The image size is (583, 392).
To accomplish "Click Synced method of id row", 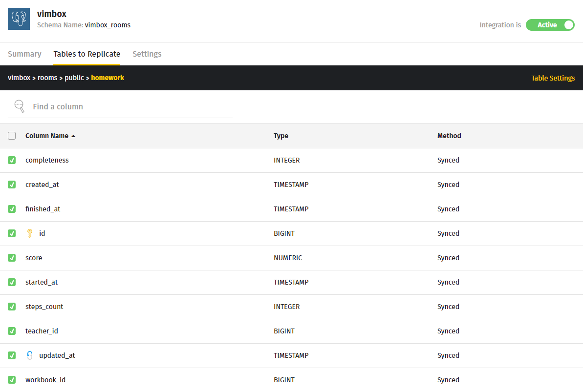I will coord(448,233).
